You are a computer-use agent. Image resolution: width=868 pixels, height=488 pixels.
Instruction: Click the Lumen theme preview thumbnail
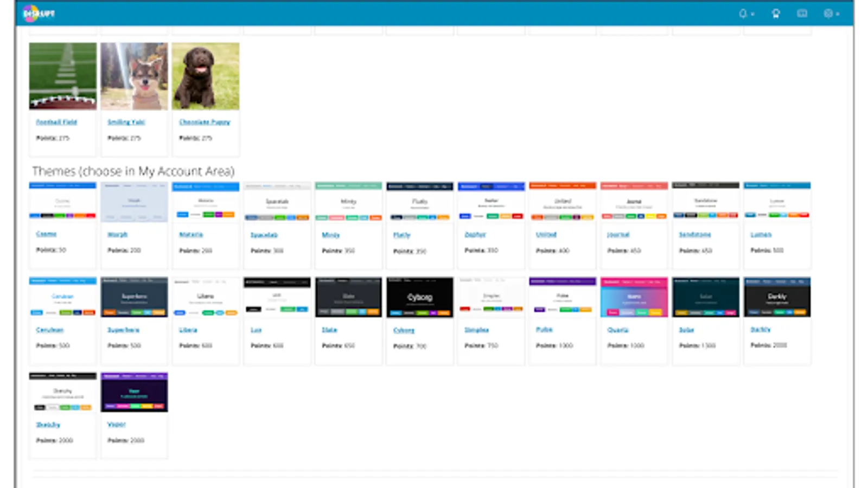(777, 201)
